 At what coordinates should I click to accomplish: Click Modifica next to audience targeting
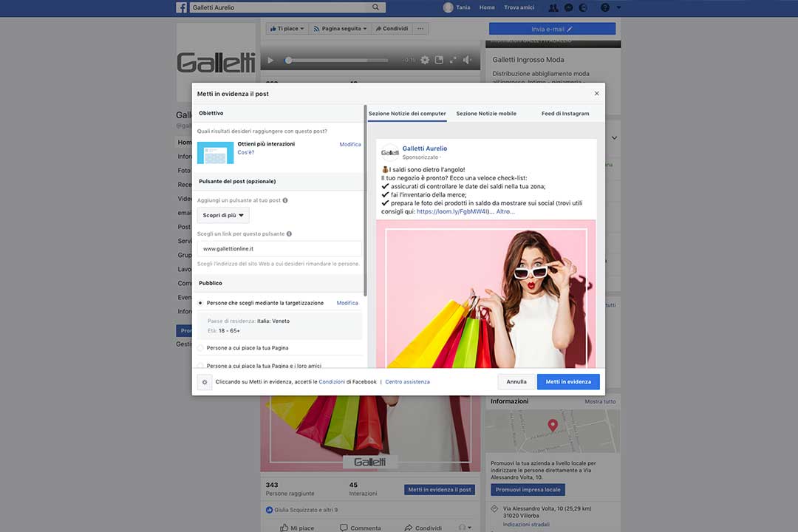pyautogui.click(x=347, y=303)
